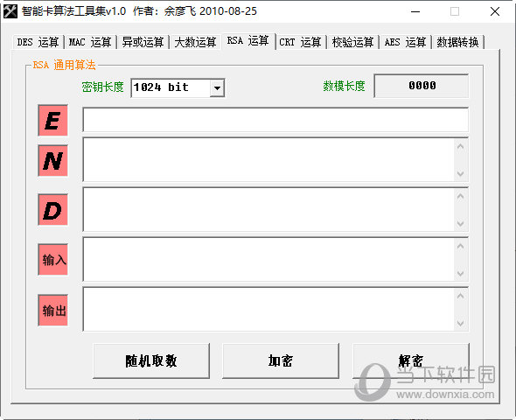Click the red E button
Screen dimensions: 516x420
(x=53, y=121)
